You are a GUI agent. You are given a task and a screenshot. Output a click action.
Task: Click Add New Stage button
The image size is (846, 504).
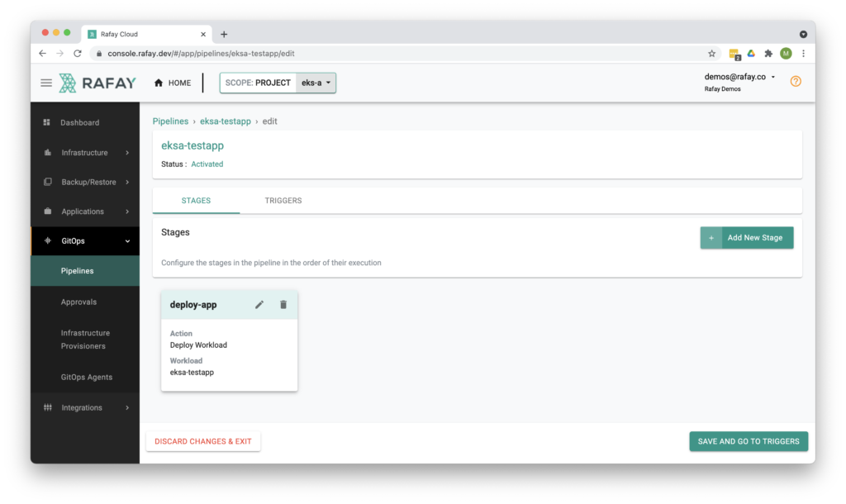point(747,238)
